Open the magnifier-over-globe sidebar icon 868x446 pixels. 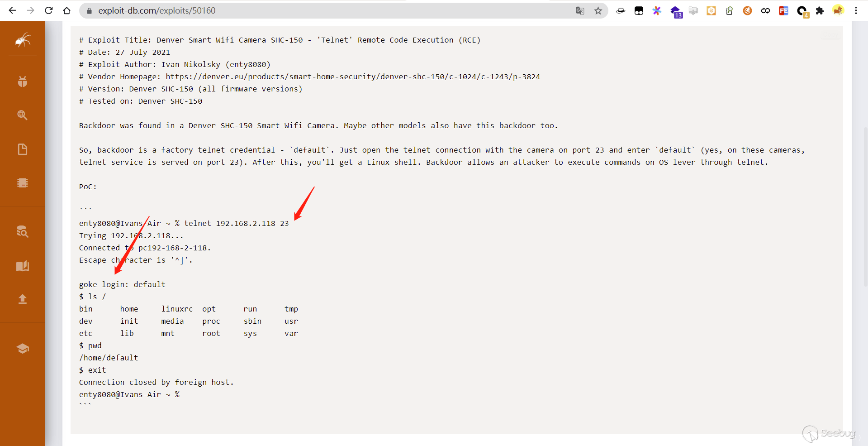point(23,115)
